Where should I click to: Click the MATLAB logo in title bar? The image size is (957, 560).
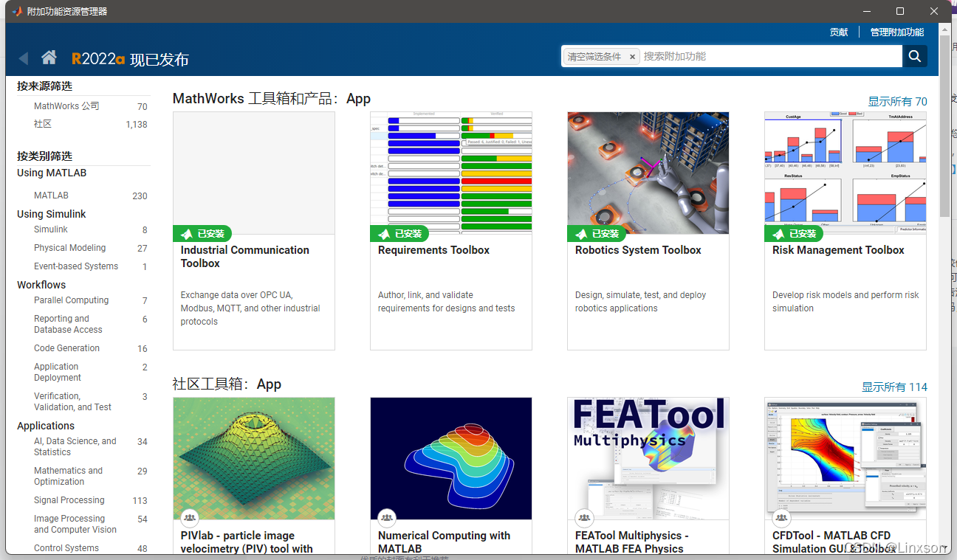pyautogui.click(x=16, y=11)
